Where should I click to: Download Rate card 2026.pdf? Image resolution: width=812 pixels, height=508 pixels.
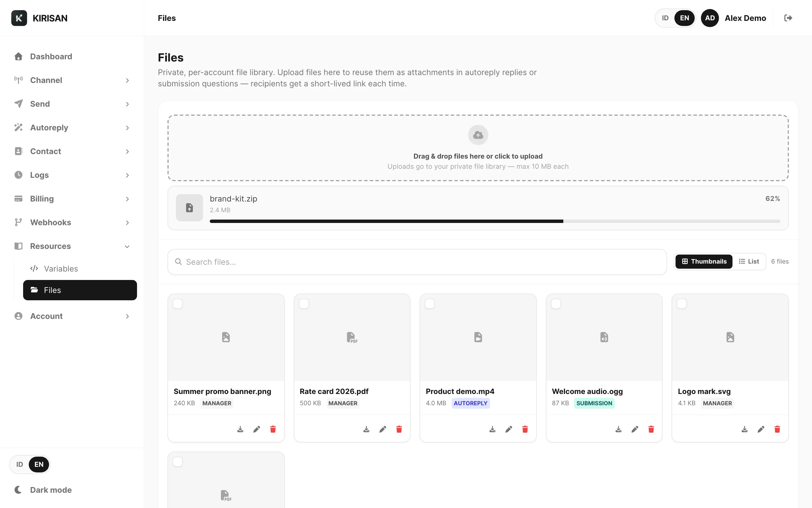[367, 429]
